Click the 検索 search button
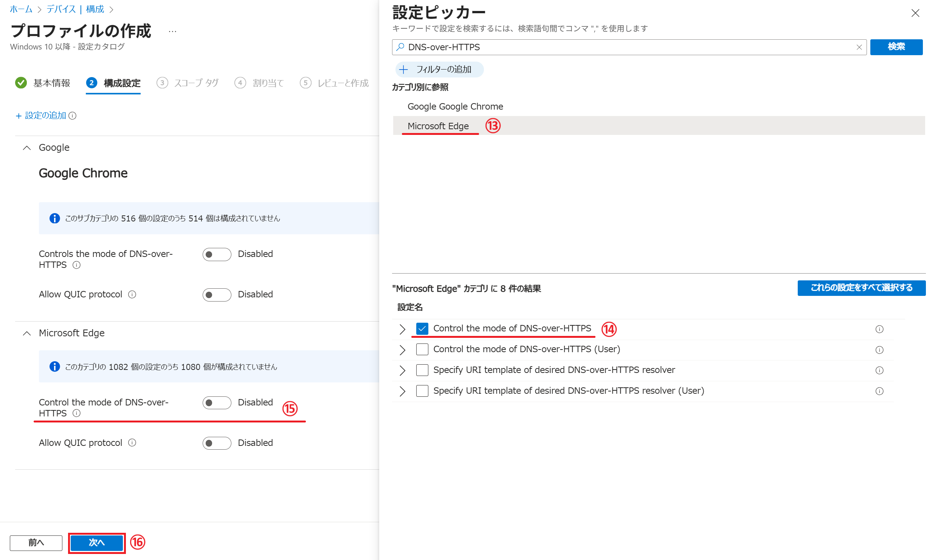This screenshot has width=938, height=560. pos(896,47)
